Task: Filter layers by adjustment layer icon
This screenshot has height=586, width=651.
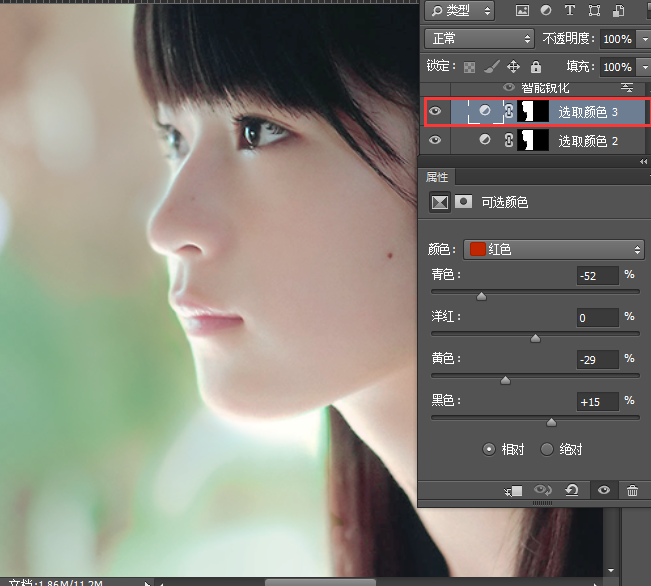Action: [545, 11]
